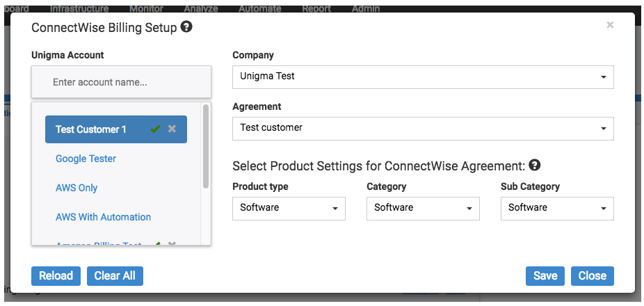Select Test Customer 1 account
The width and height of the screenshot is (644, 306).
pyautogui.click(x=116, y=129)
